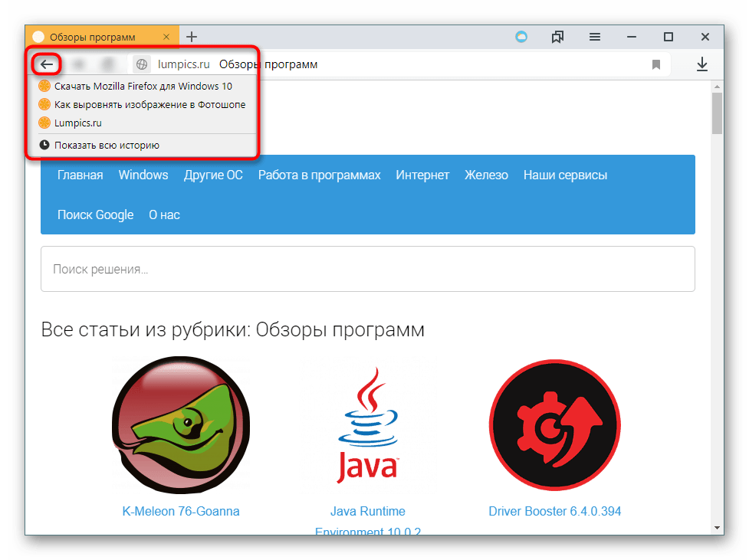The height and width of the screenshot is (560, 749).
Task: Click the globe site info icon
Action: coord(142,64)
